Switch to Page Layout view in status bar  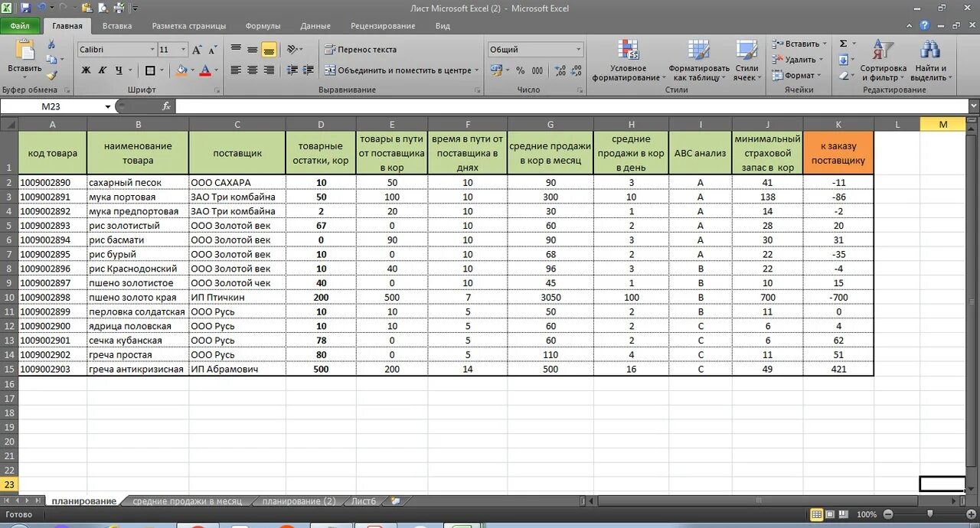click(x=831, y=515)
